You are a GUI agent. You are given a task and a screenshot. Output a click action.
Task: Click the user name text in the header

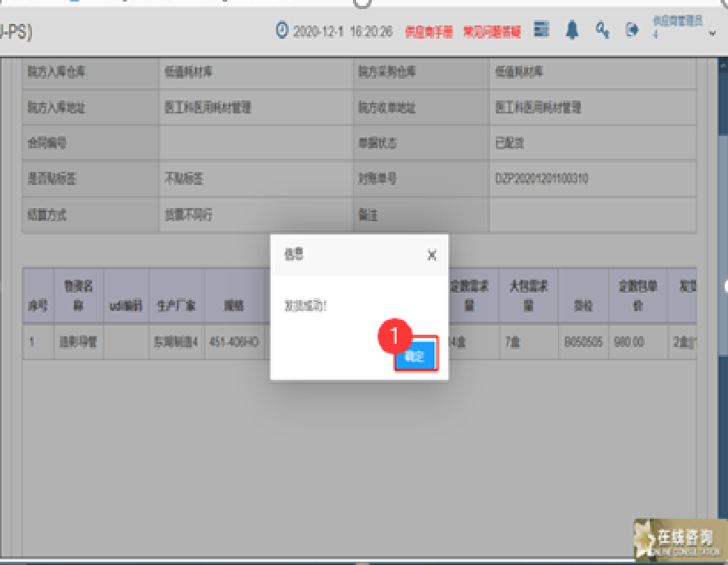click(677, 25)
